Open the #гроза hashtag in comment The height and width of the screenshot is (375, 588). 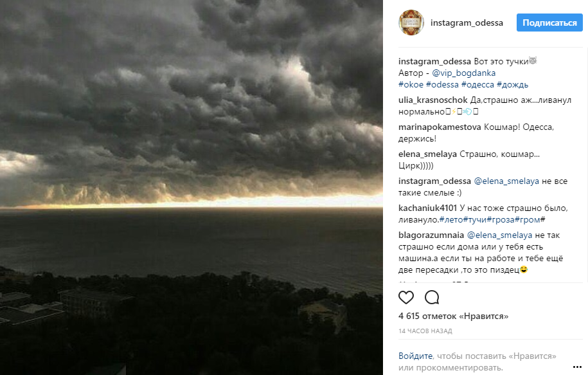500,219
